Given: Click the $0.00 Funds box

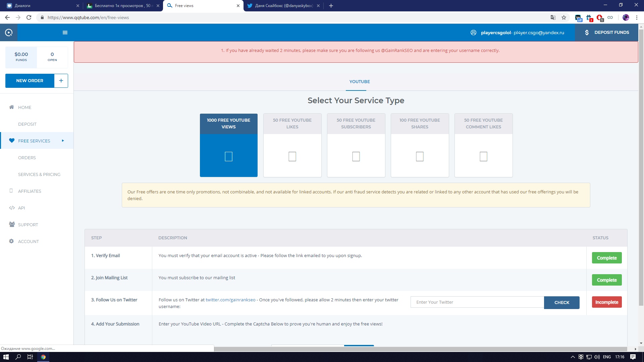Looking at the screenshot, I should point(21,57).
